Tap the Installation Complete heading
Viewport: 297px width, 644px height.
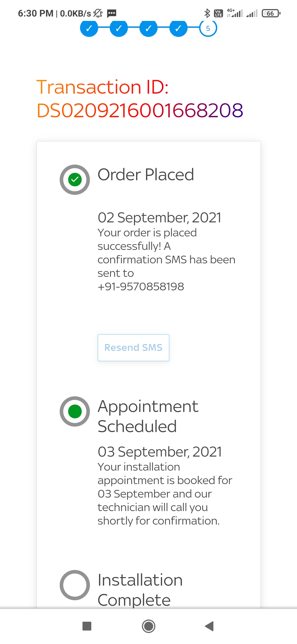point(140,590)
